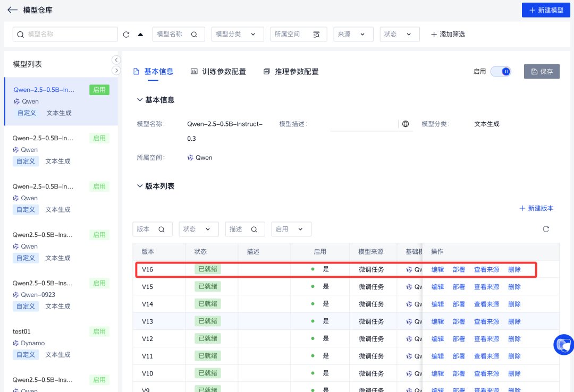The image size is (574, 392).
Task: Select the test01 model in the list
Action: click(61, 343)
